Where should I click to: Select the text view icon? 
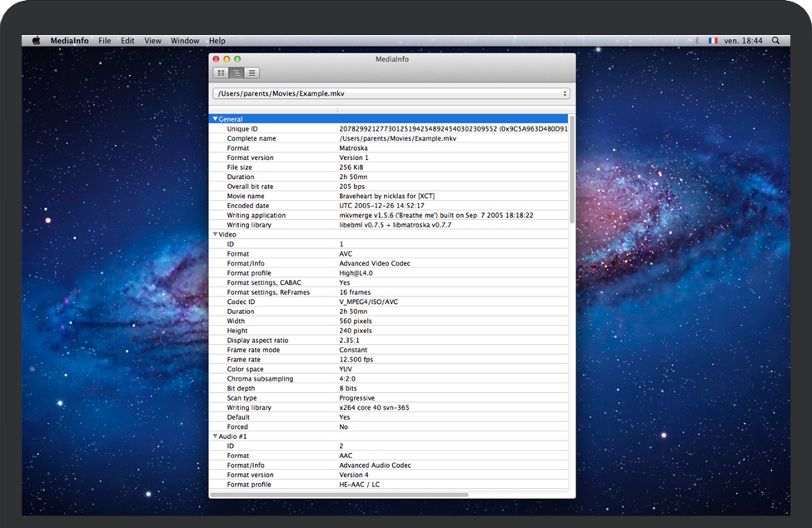click(252, 73)
